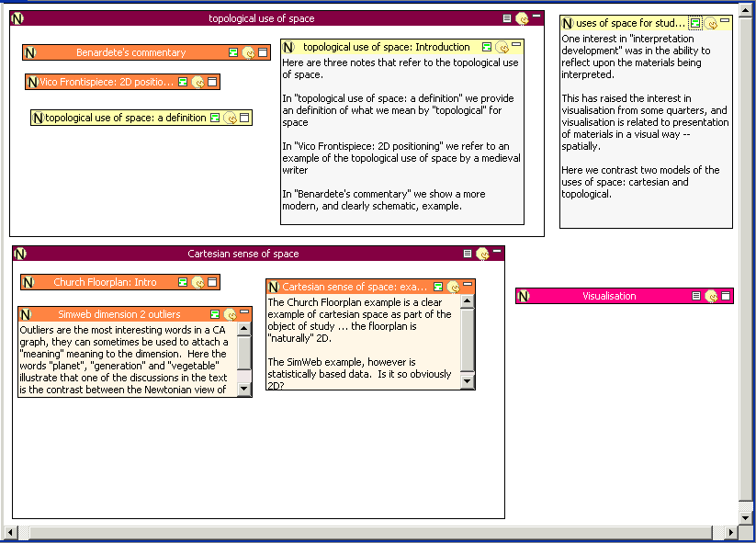Expand the Vico Frontispiece note
This screenshot has height=543, width=756.
[x=212, y=82]
